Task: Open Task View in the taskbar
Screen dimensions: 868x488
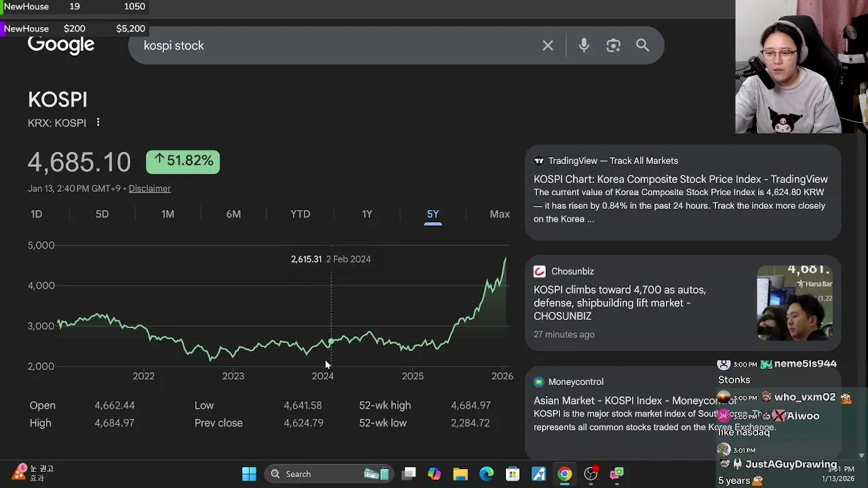Action: tap(409, 474)
